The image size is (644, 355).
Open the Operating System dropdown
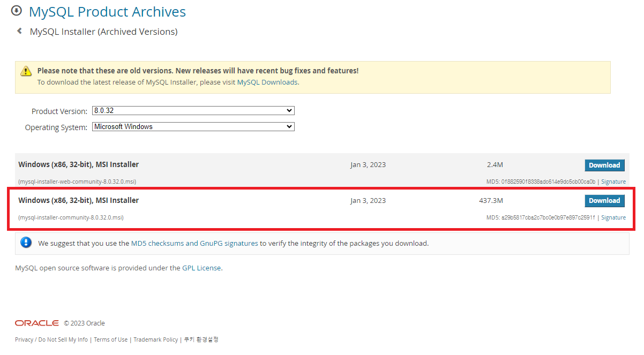193,127
